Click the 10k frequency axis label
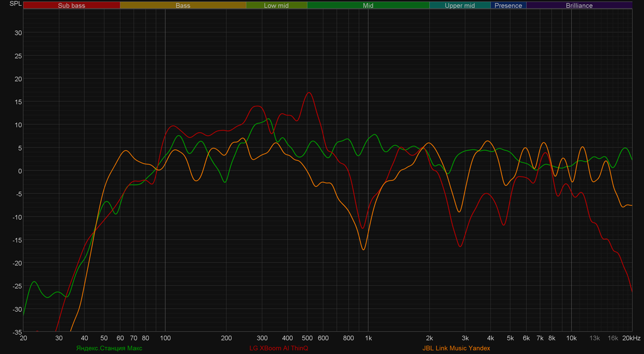This screenshot has width=644, height=354. click(572, 338)
